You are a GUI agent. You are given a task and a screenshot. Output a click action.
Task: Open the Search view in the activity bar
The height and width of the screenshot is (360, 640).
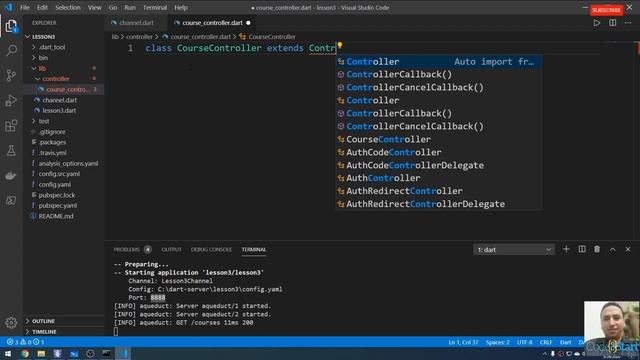click(x=11, y=51)
